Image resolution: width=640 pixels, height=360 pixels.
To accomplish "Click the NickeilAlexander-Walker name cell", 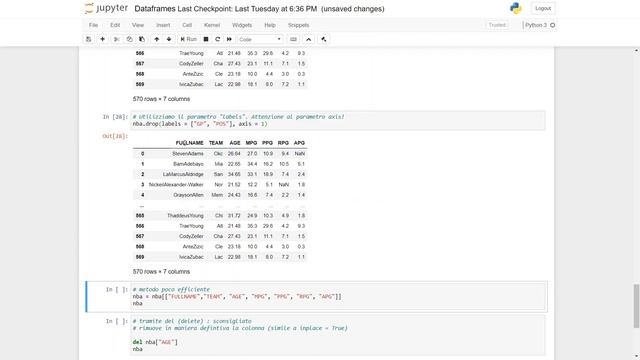I will [x=176, y=185].
